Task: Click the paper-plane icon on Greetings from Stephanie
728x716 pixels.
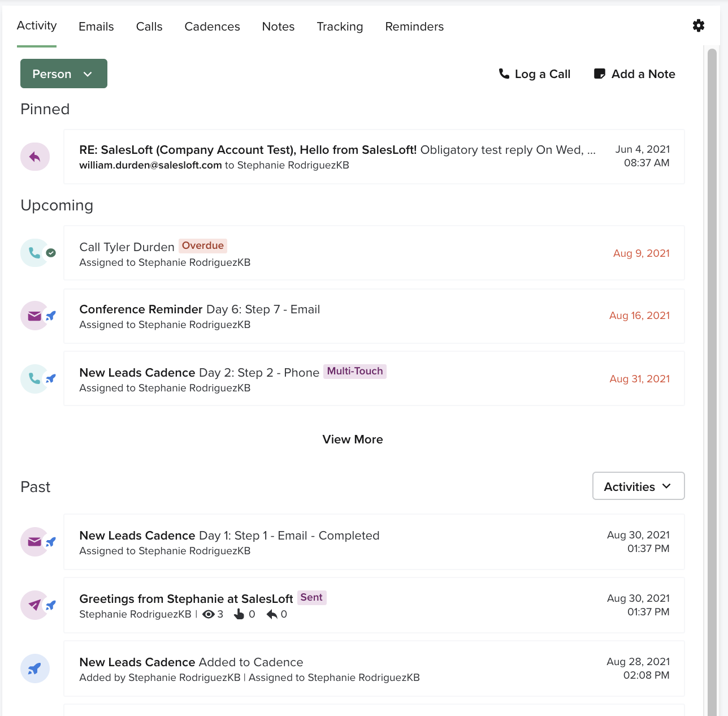Action: (x=34, y=605)
